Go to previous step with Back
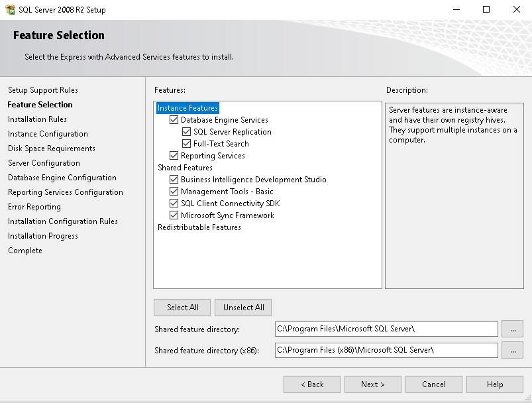Screen dimensions: 532x405 click(x=312, y=384)
